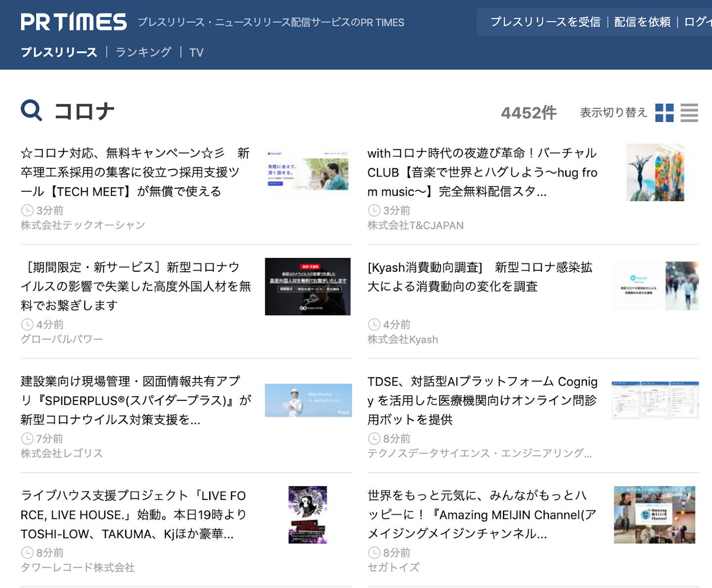Open the プレスリリース tab
This screenshot has width=712, height=588.
(x=59, y=52)
